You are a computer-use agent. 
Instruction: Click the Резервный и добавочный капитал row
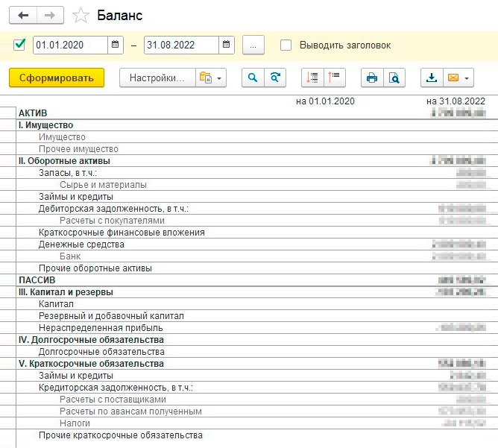[256, 316]
